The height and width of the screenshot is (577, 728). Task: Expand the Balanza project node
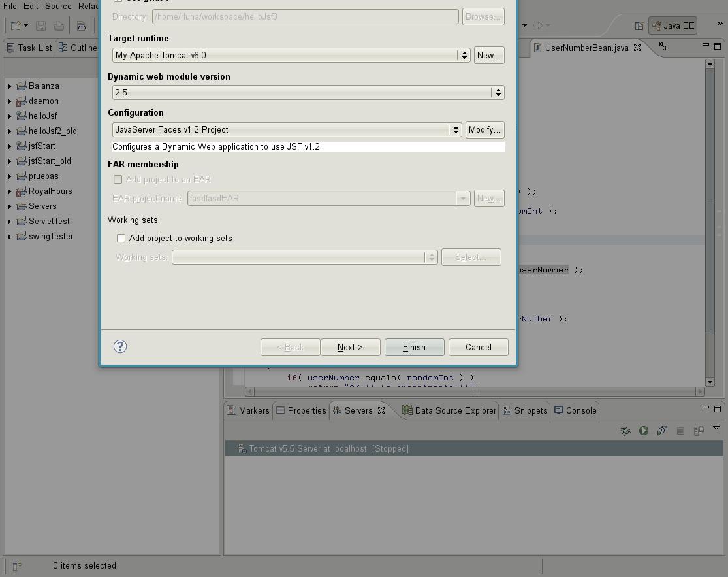[x=10, y=86]
